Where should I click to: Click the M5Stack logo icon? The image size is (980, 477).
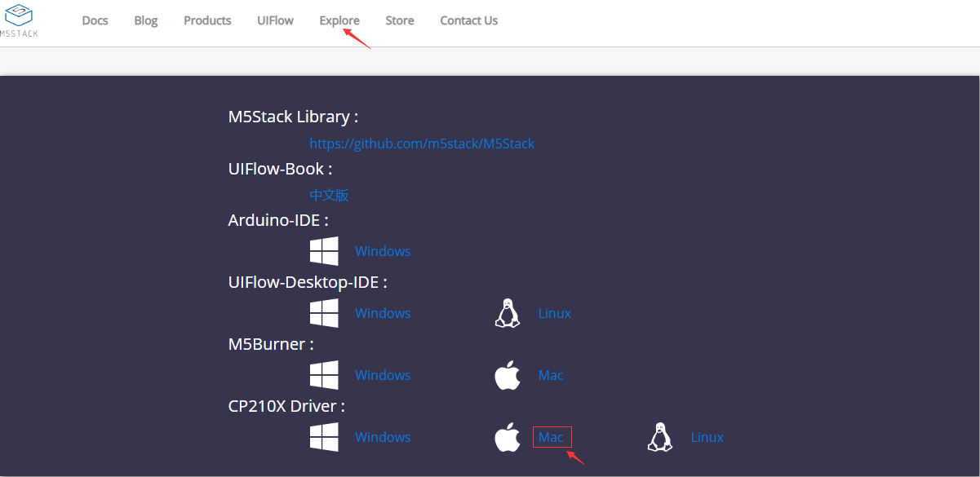coord(18,20)
